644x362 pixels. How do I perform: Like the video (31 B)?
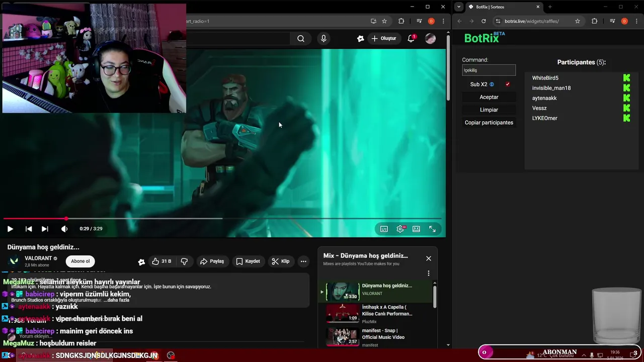click(x=162, y=261)
